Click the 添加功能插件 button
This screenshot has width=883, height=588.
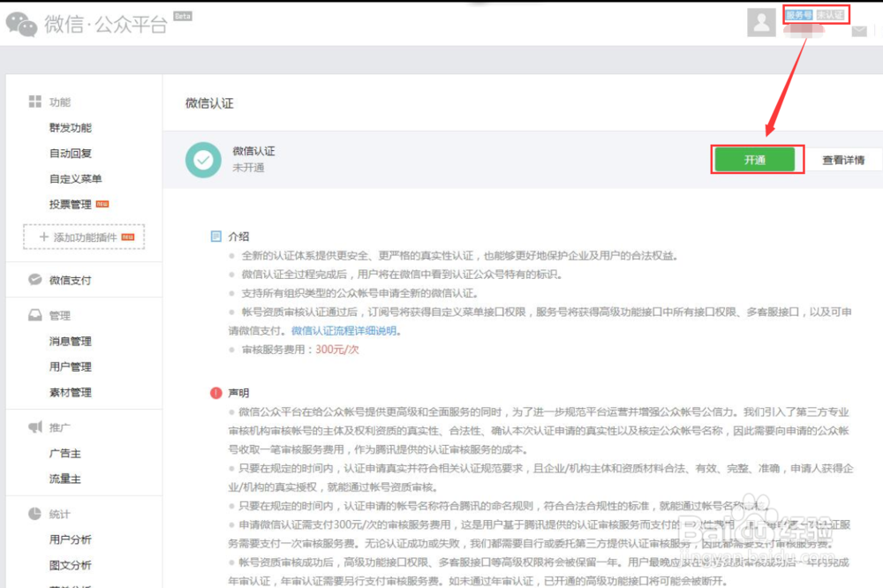click(84, 237)
